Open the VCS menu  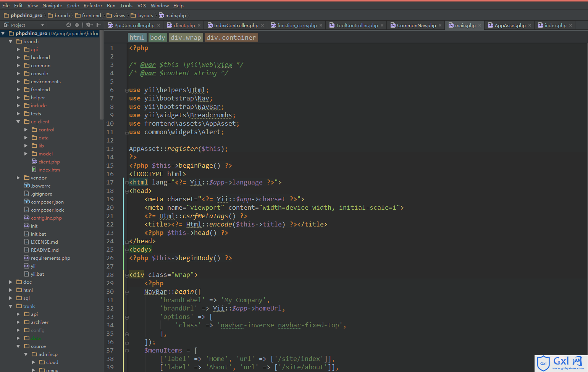(142, 5)
